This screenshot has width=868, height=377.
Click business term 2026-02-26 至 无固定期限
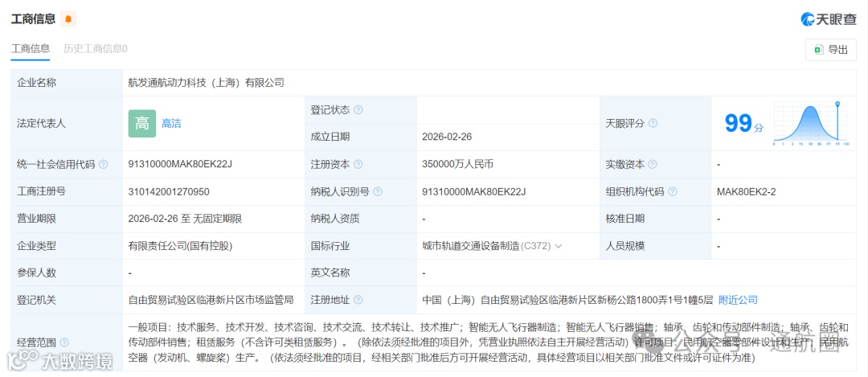[185, 219]
